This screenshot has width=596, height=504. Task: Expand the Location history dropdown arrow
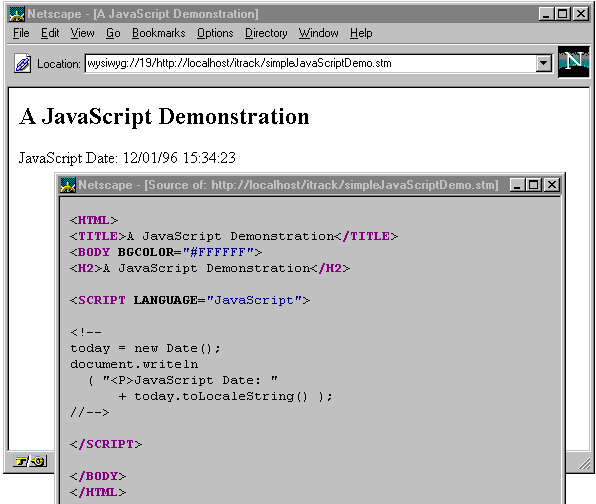pyautogui.click(x=544, y=63)
